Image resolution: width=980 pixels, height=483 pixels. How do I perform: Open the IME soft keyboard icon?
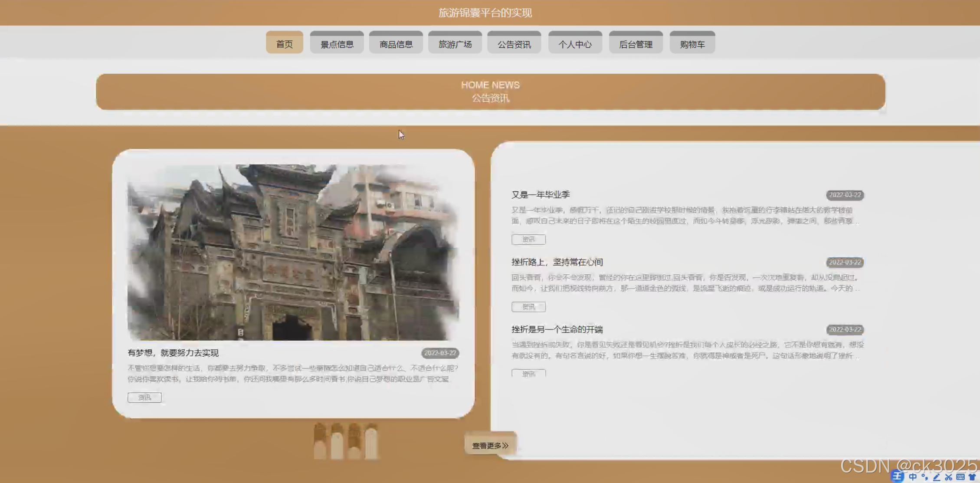(x=960, y=477)
